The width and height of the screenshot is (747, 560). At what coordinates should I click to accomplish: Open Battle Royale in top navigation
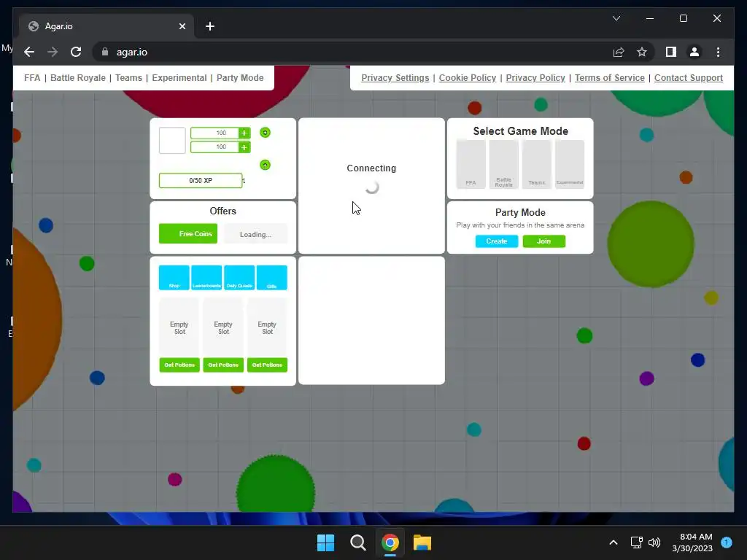click(77, 77)
